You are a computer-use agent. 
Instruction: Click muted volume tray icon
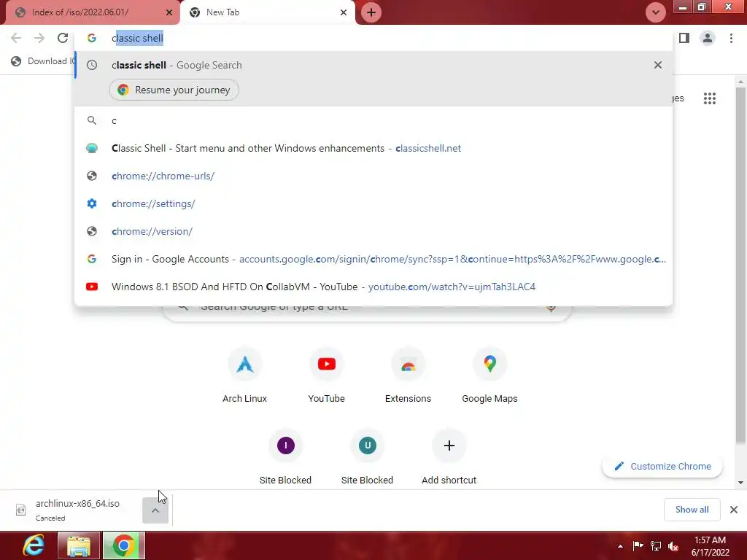click(673, 546)
